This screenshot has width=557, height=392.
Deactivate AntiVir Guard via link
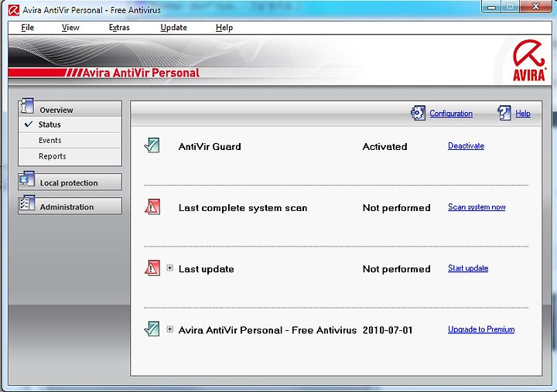(466, 146)
